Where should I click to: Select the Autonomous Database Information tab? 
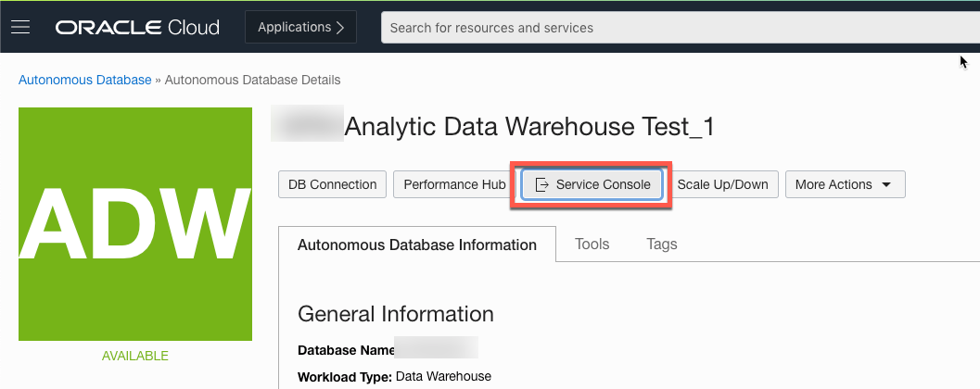point(416,245)
